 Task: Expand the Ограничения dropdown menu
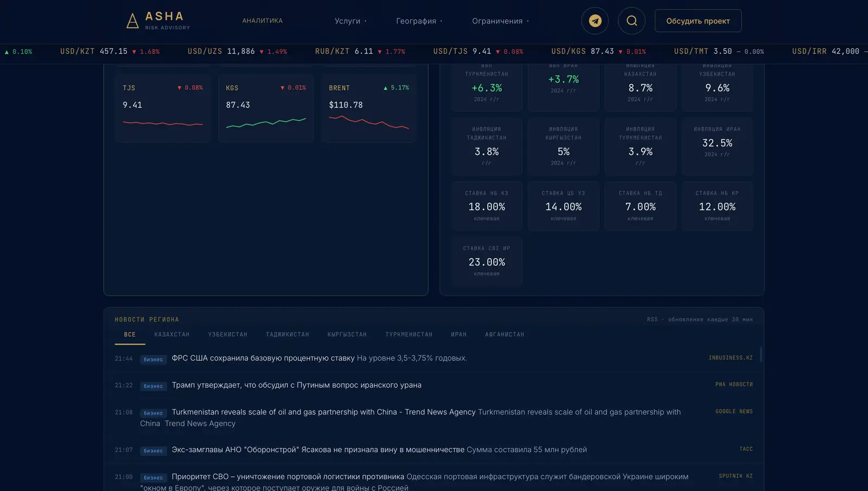coord(500,21)
